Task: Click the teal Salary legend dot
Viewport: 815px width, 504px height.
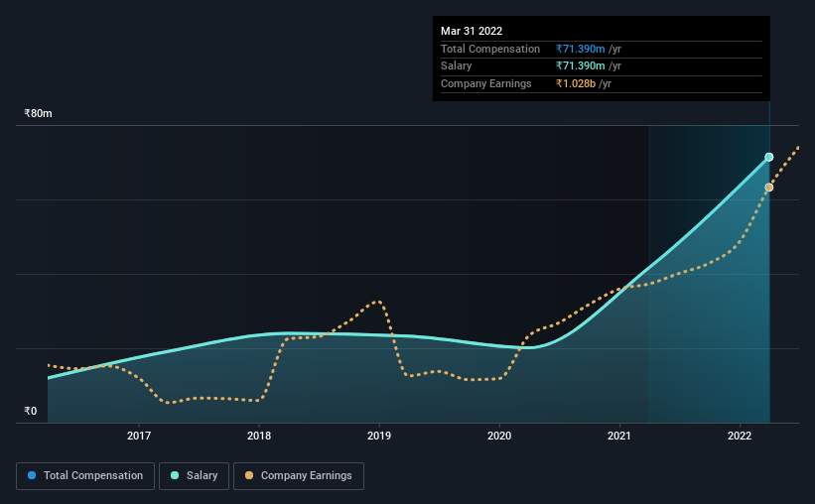Action: (x=175, y=475)
